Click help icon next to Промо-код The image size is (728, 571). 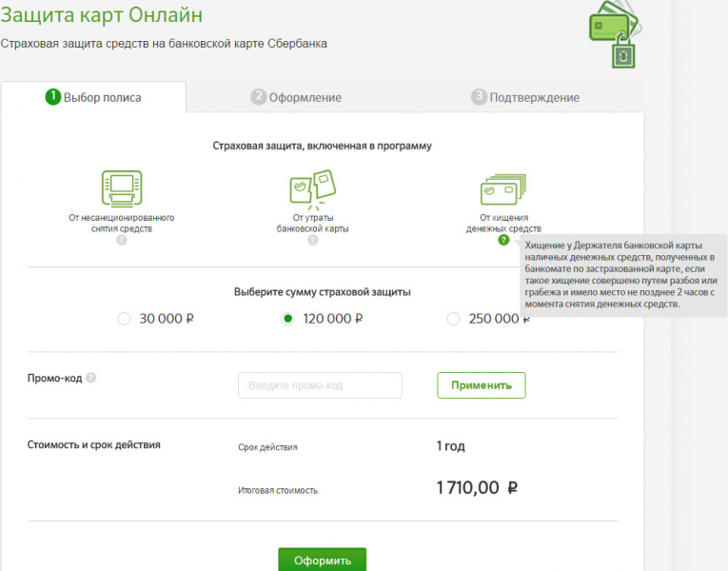click(91, 378)
